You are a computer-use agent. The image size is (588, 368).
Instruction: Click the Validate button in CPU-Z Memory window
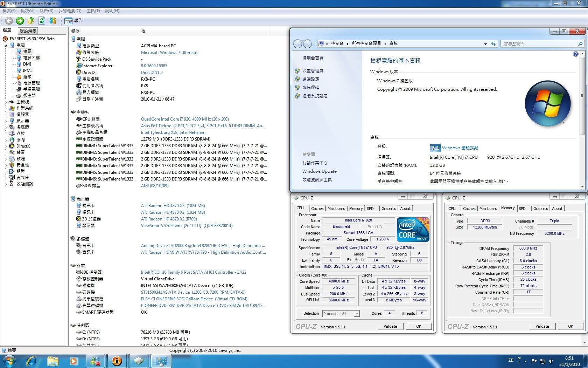click(x=542, y=326)
